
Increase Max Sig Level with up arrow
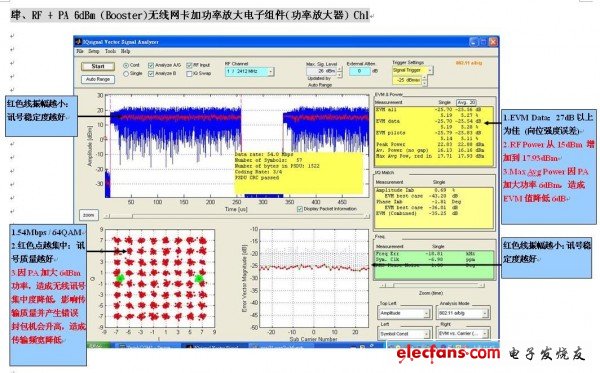pos(339,69)
